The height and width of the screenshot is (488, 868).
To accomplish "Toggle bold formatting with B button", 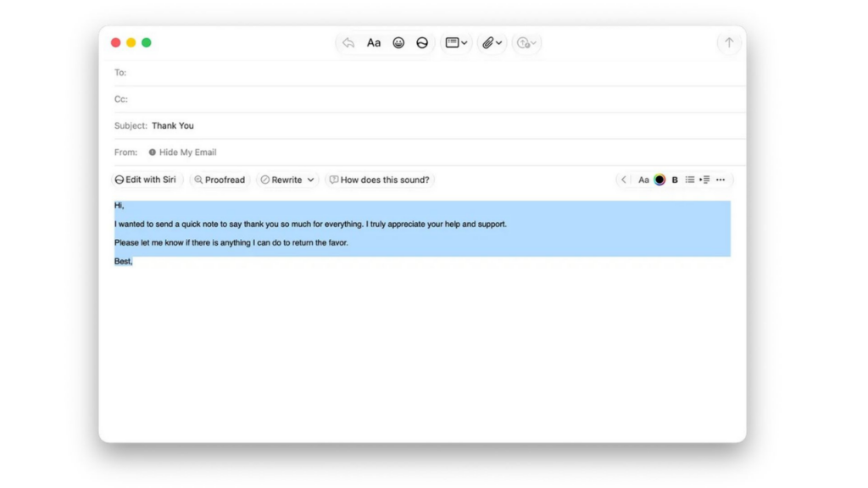I will coord(675,180).
